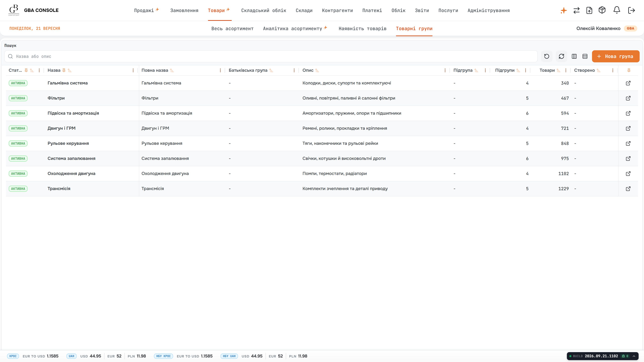Sort by the Товари column sort icon
Image resolution: width=644 pixels, height=362 pixels.
pyautogui.click(x=558, y=70)
